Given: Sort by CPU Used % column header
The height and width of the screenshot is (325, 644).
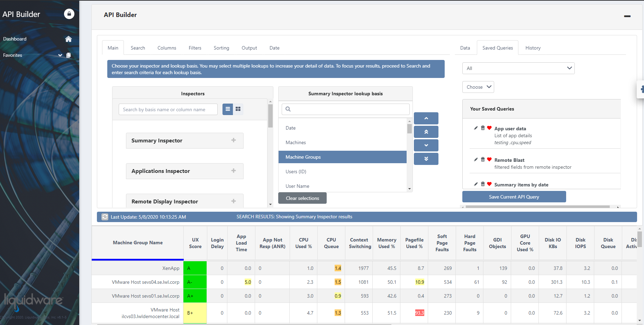Looking at the screenshot, I should [x=303, y=243].
